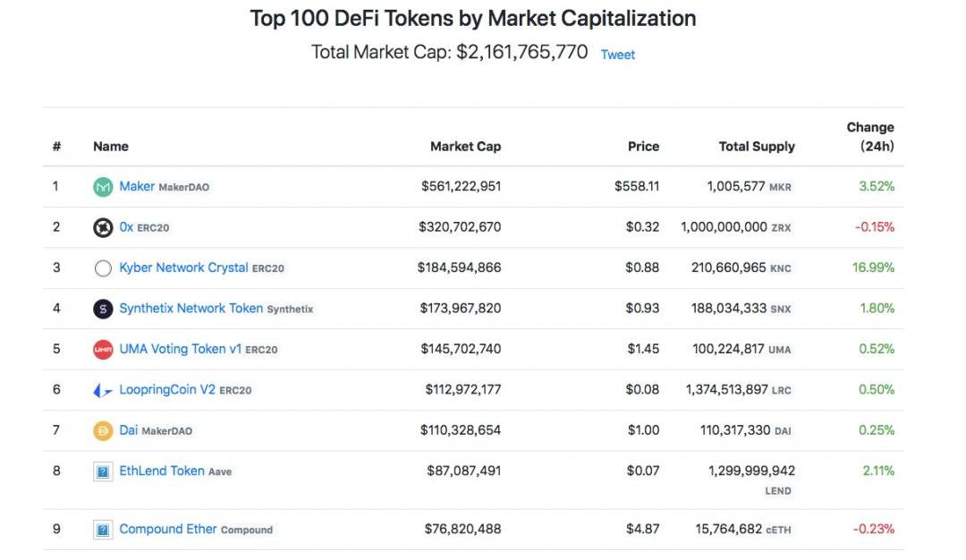The width and height of the screenshot is (966, 560).
Task: Open the Kyber Network Crystal link
Action: point(183,267)
